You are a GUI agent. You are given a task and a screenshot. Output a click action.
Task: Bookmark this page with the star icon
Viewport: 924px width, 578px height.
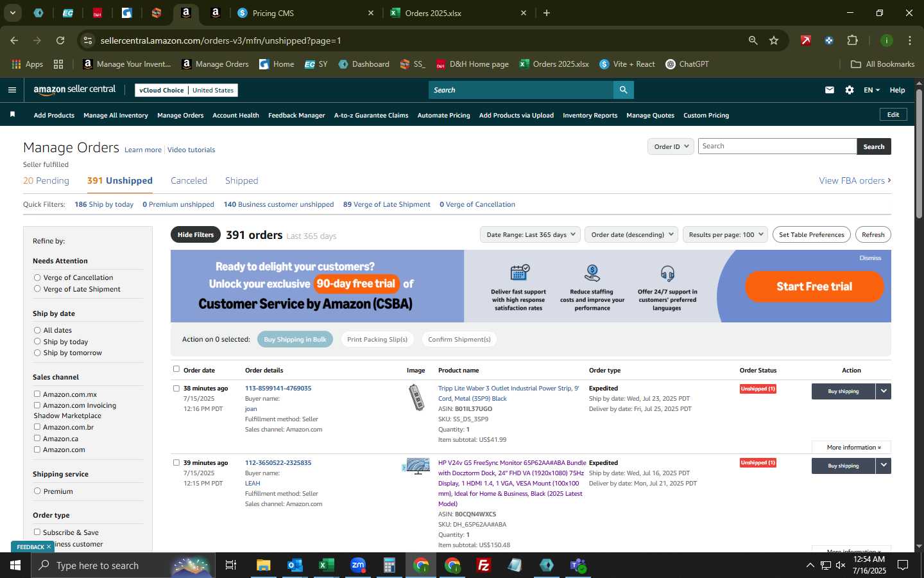point(774,40)
